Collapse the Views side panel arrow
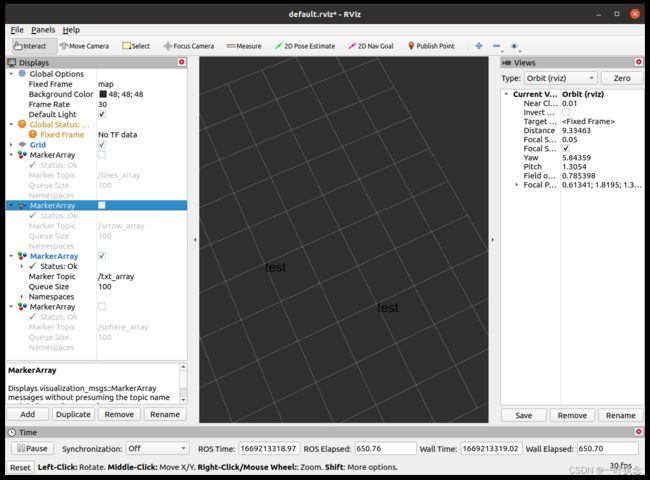 coord(492,240)
